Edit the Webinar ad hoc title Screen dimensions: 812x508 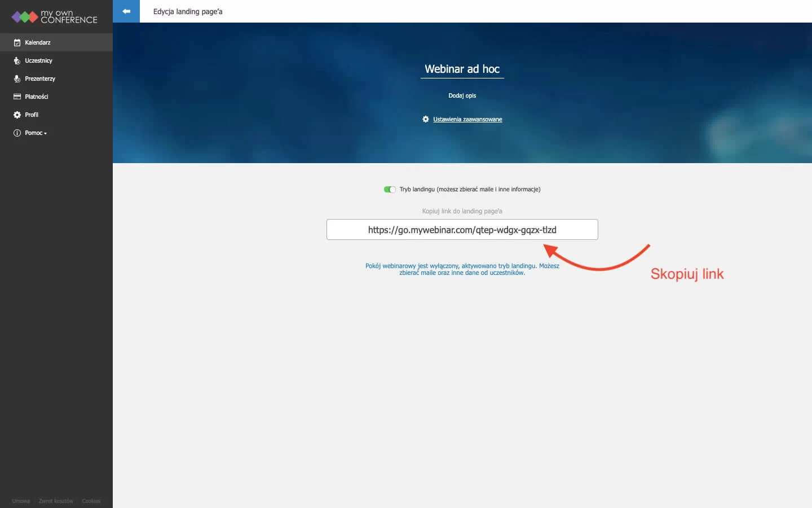(x=462, y=69)
